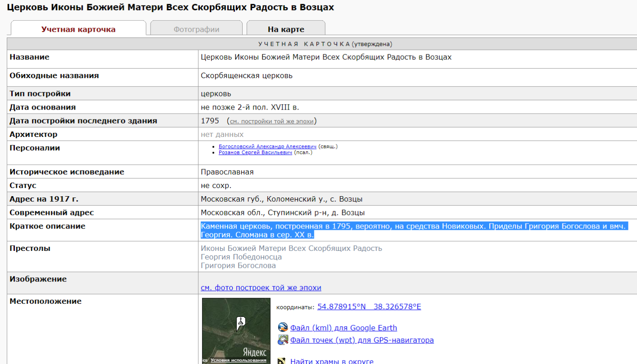Click the Яндекс logo on the map
The width and height of the screenshot is (637, 364).
point(255,352)
